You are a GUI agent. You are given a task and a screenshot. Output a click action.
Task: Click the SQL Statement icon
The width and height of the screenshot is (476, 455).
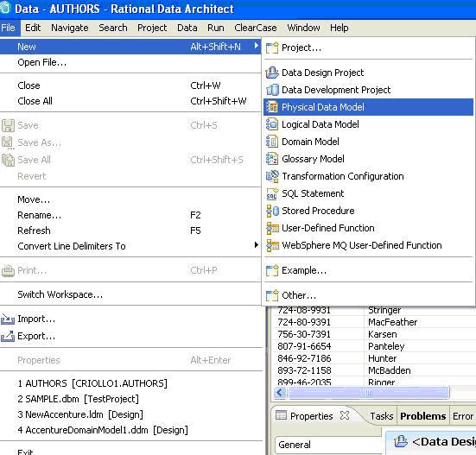[x=272, y=193]
